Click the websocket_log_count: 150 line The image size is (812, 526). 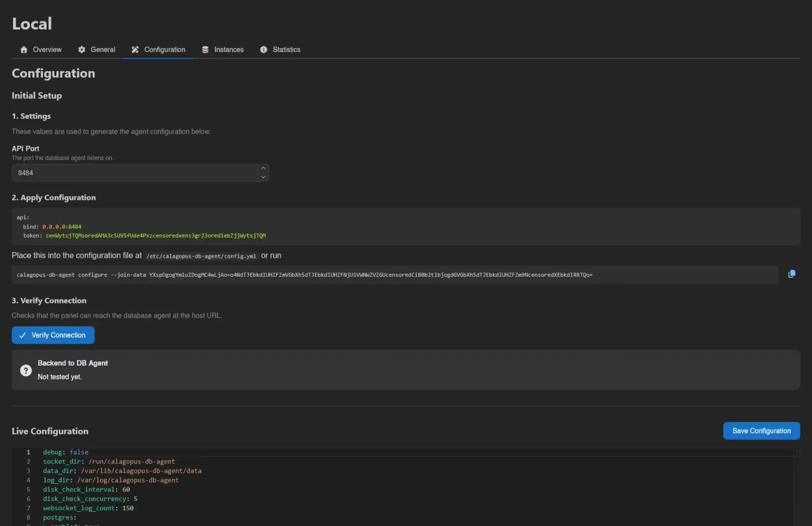(88, 508)
